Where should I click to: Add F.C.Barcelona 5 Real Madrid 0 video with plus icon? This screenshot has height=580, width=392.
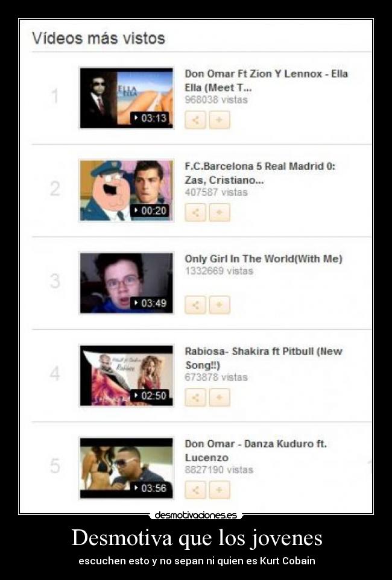click(x=220, y=212)
